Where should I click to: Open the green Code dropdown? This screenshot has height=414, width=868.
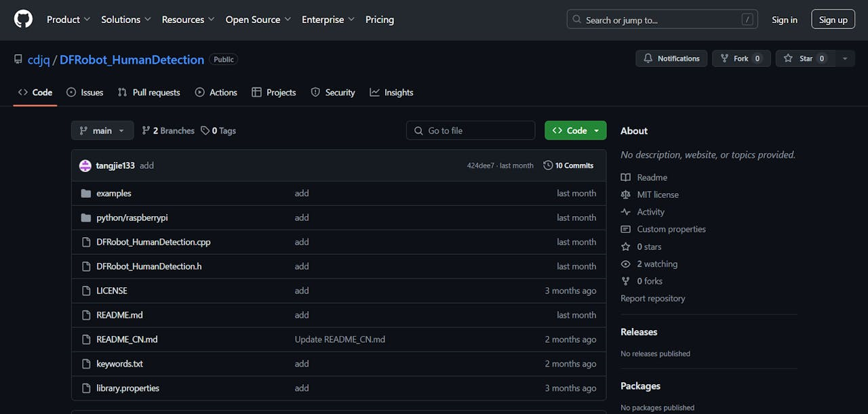[575, 131]
